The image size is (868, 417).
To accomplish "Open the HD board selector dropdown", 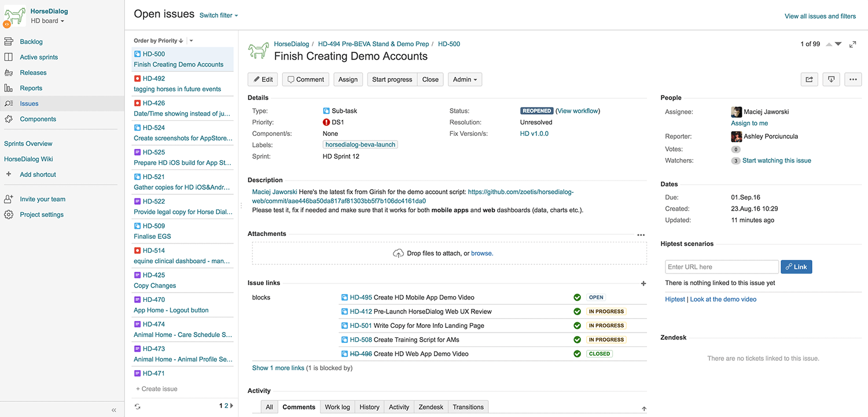I will click(x=47, y=21).
